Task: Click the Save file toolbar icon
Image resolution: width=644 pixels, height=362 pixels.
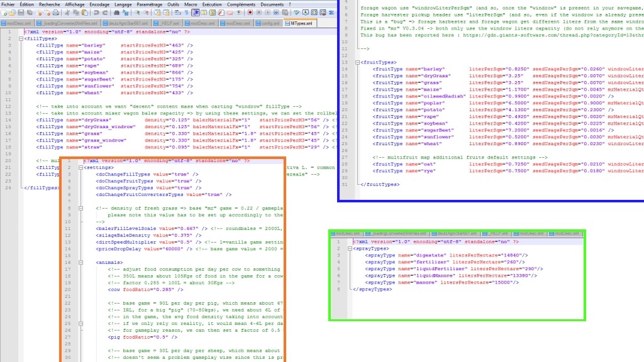Action: coord(21,13)
